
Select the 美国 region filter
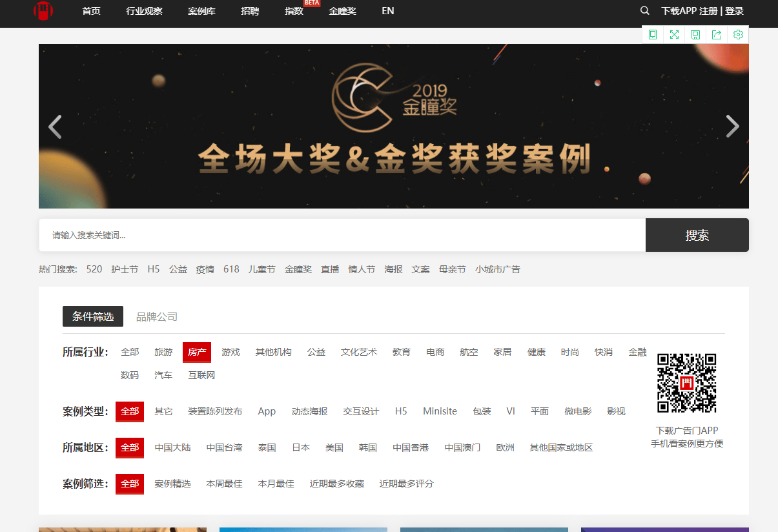334,447
